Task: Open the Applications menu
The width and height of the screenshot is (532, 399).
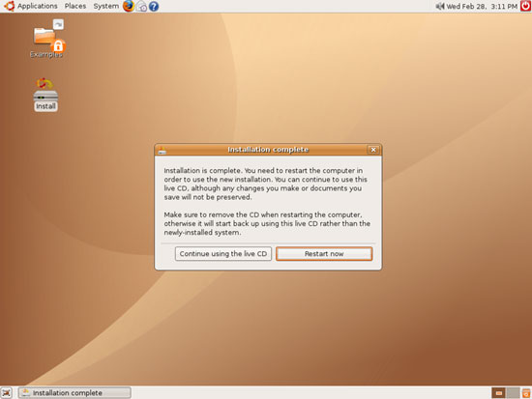Action: pos(31,6)
